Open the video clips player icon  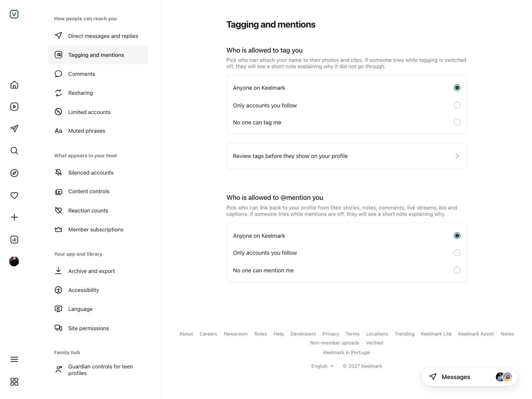(x=14, y=107)
